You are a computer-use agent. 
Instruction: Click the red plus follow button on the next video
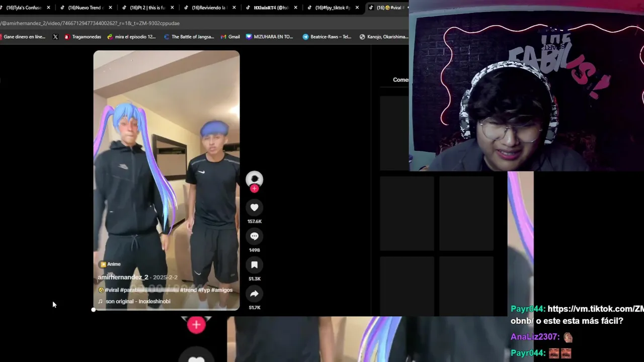196,325
